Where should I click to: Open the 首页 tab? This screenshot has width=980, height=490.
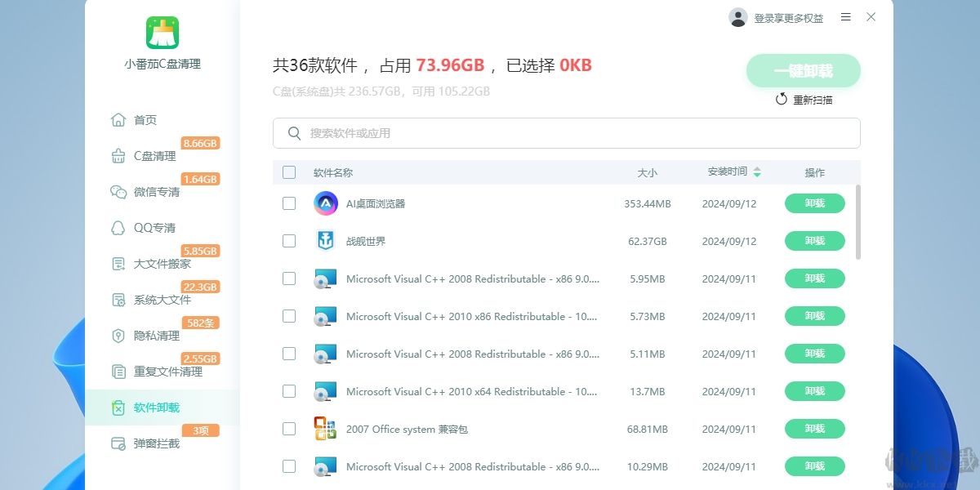[145, 120]
